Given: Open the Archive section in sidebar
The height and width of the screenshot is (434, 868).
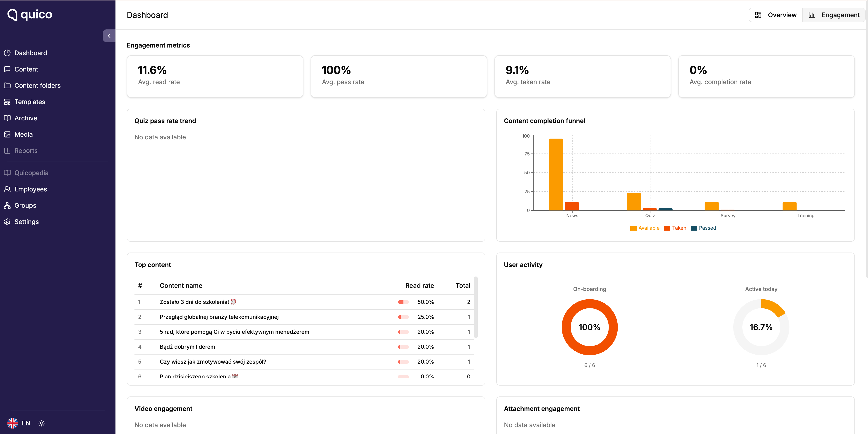Looking at the screenshot, I should 26,118.
